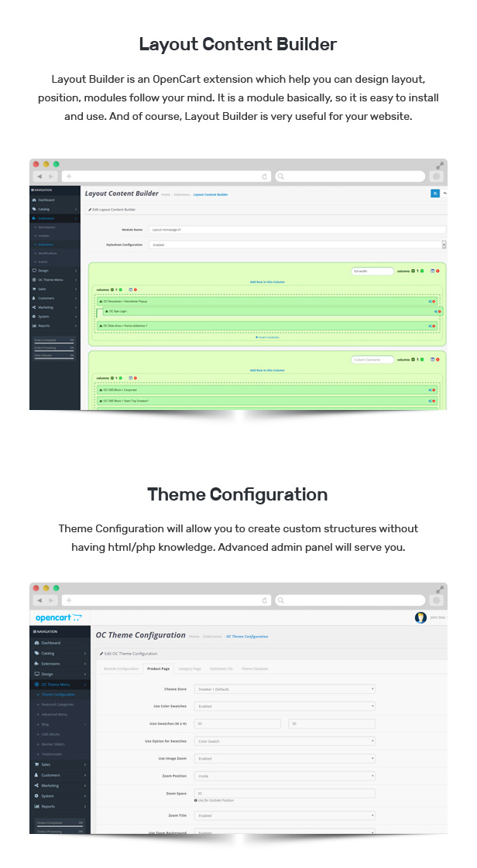Open the Theme Database tab
This screenshot has width=477, height=868.
[255, 668]
